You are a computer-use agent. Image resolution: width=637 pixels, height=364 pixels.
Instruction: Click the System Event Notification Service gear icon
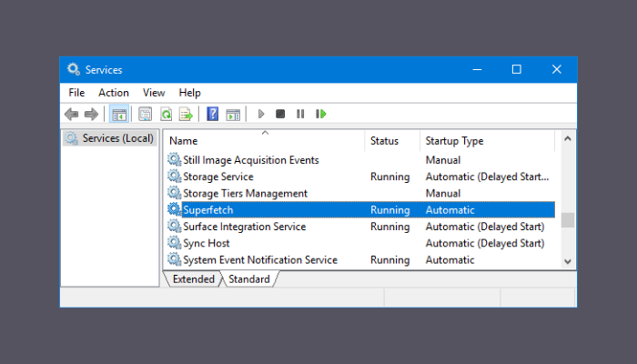click(175, 259)
